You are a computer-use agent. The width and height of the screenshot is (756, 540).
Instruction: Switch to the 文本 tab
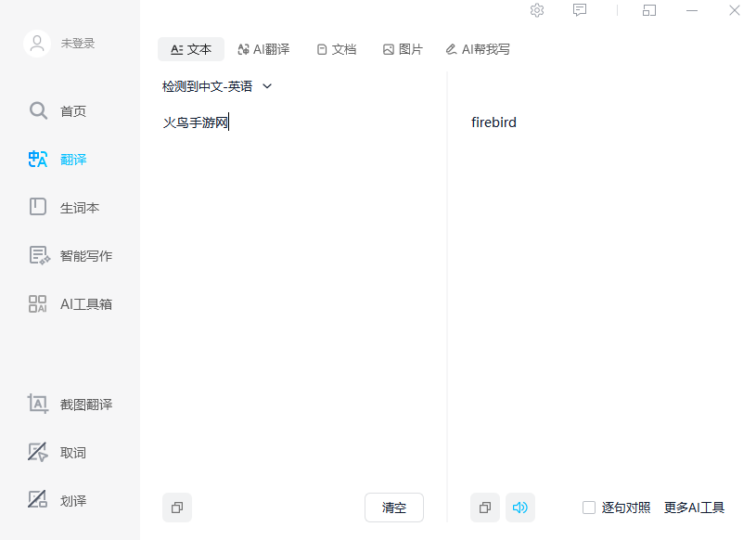[191, 49]
